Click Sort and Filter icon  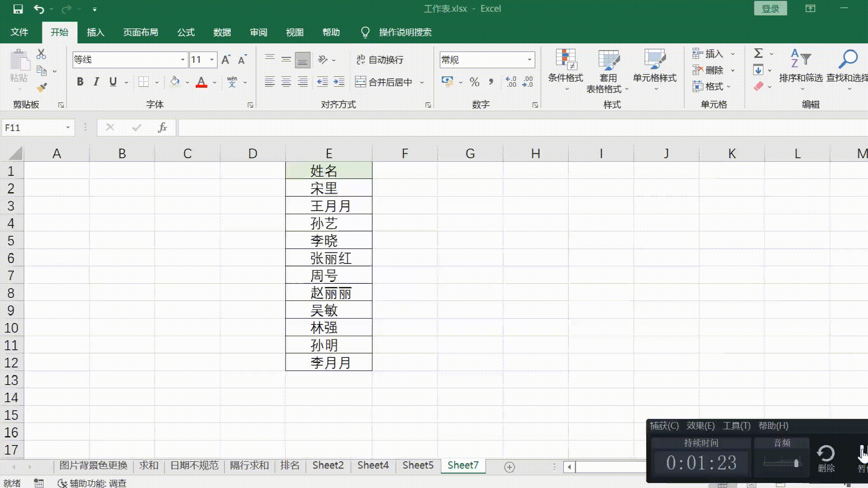click(800, 68)
